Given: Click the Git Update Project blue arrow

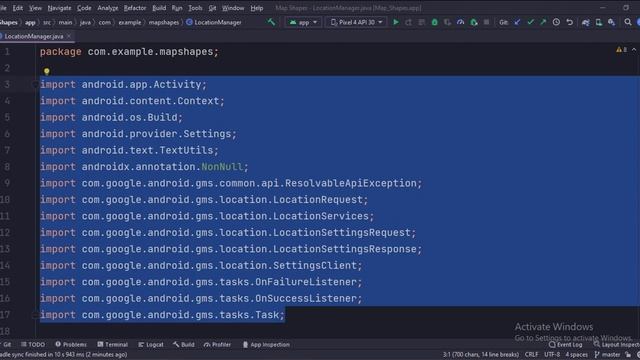Looking at the screenshot, I should (517, 22).
